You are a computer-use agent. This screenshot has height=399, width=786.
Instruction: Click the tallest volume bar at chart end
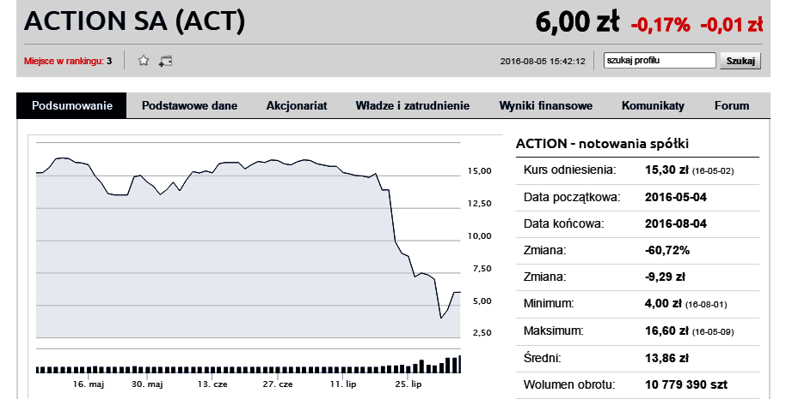pos(459,364)
